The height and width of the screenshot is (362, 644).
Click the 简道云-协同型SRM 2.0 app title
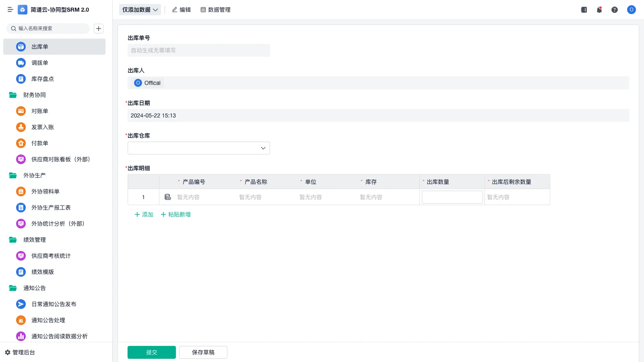[60, 10]
